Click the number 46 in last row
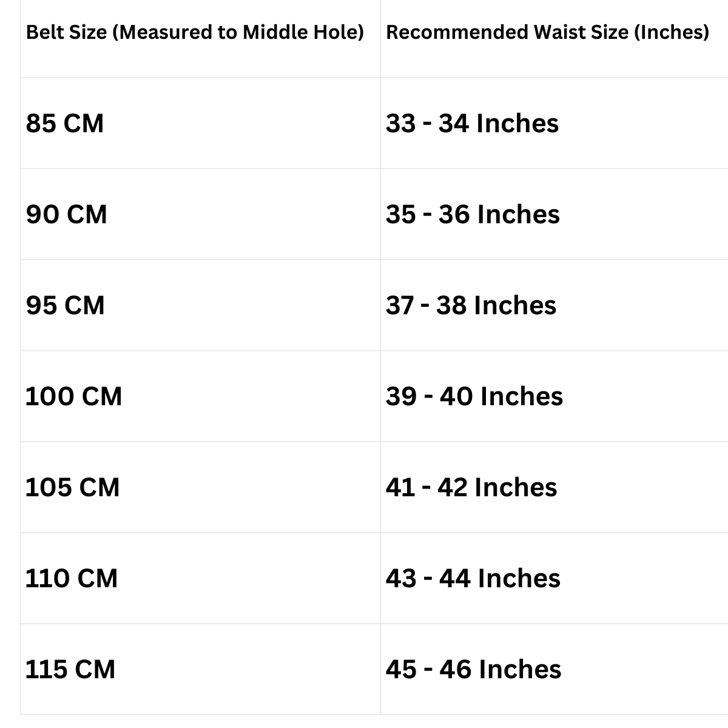 click(455, 669)
